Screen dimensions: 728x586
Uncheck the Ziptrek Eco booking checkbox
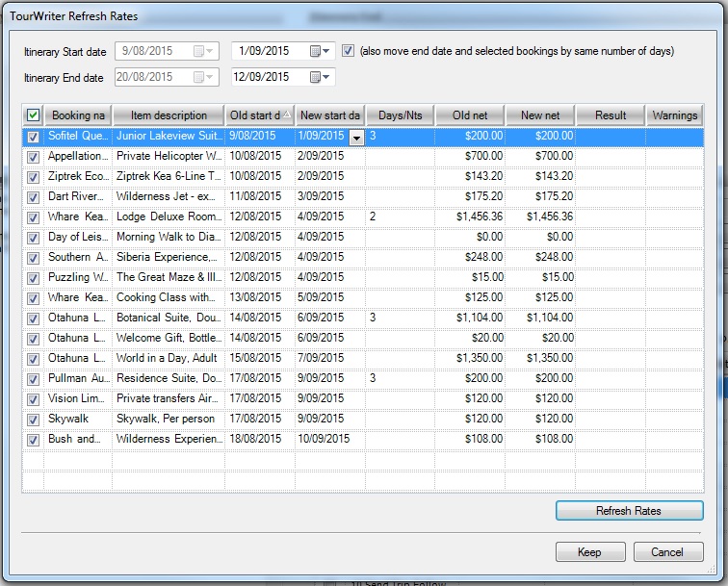click(x=33, y=177)
